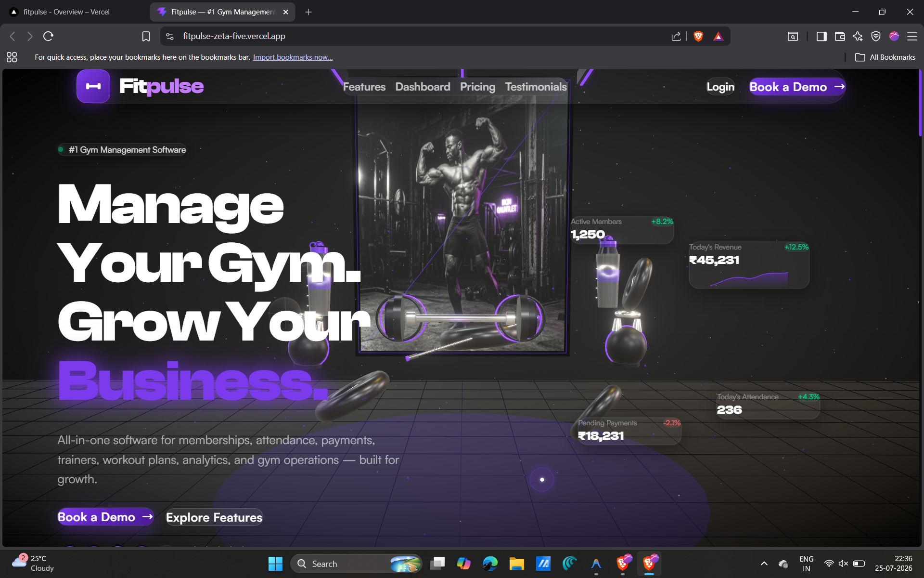Click the Active Members 1,250 card
Viewport: 924px width, 578px height.
[x=622, y=229]
